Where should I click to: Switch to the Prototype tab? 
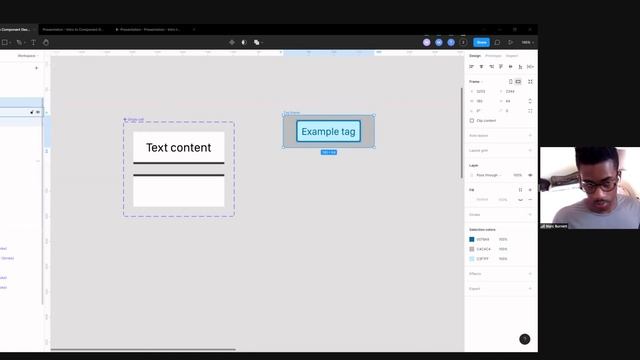coord(493,56)
